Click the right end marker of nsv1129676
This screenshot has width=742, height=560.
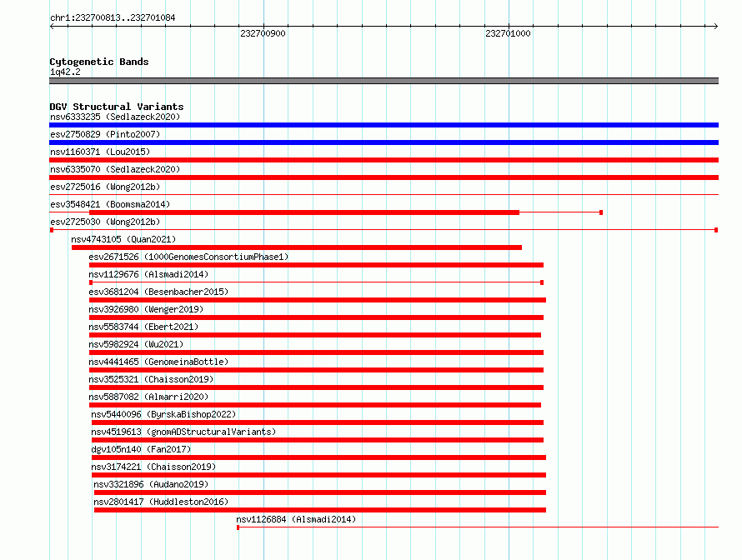[x=542, y=282]
